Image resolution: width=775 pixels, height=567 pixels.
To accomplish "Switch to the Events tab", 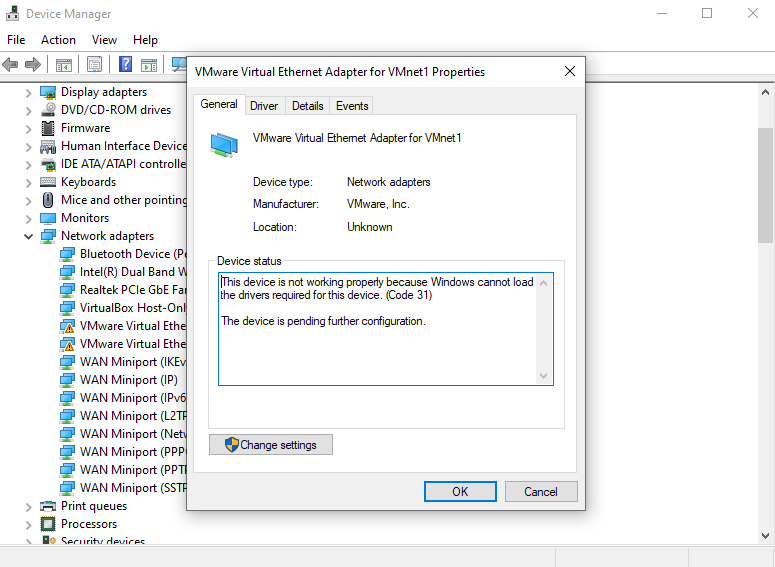I will tap(352, 106).
